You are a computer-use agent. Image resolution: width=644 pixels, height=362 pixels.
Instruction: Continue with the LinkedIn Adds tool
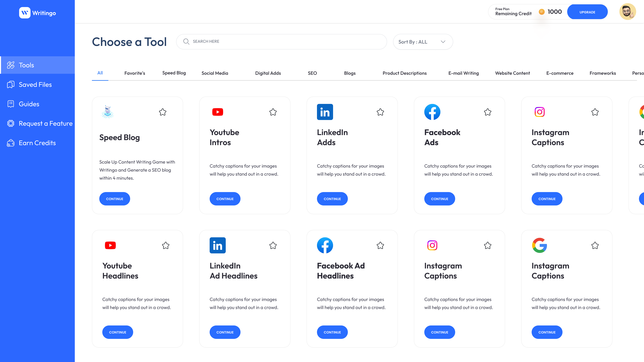point(332,199)
